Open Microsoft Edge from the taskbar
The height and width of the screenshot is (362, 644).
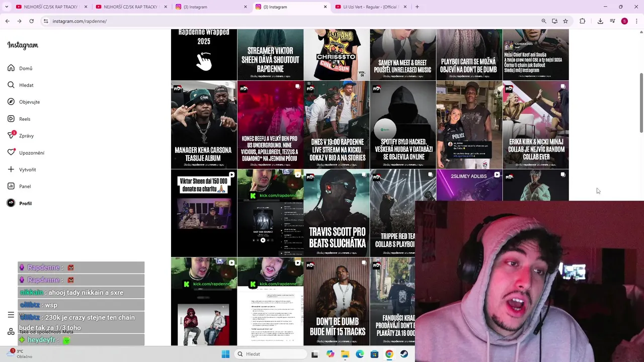(360, 354)
